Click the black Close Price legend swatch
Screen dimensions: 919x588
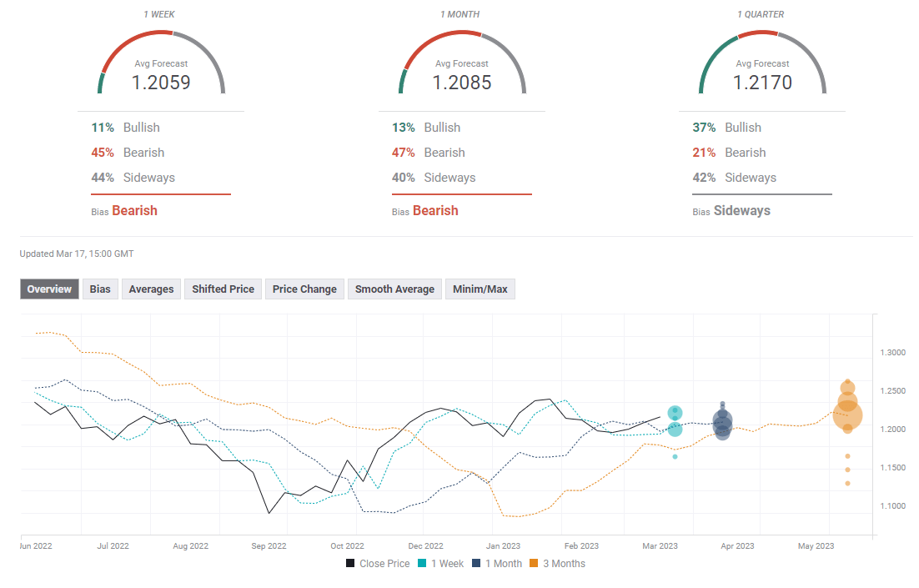(x=351, y=564)
